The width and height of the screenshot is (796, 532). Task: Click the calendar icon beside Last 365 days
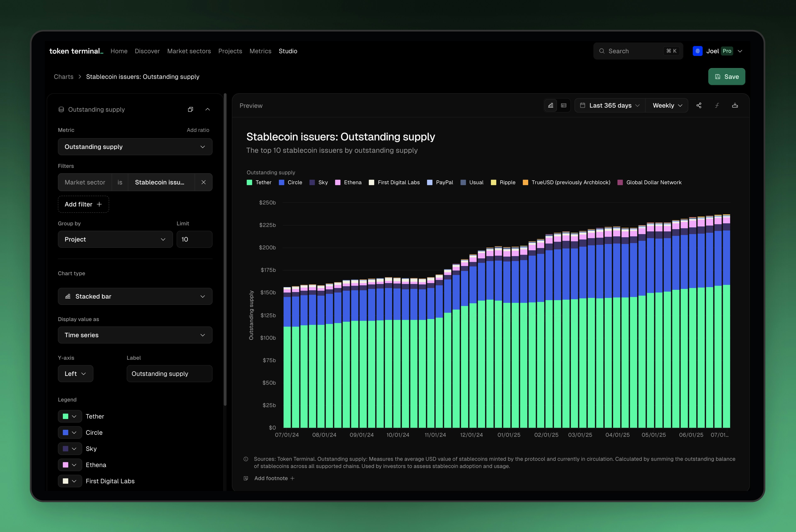pyautogui.click(x=582, y=105)
